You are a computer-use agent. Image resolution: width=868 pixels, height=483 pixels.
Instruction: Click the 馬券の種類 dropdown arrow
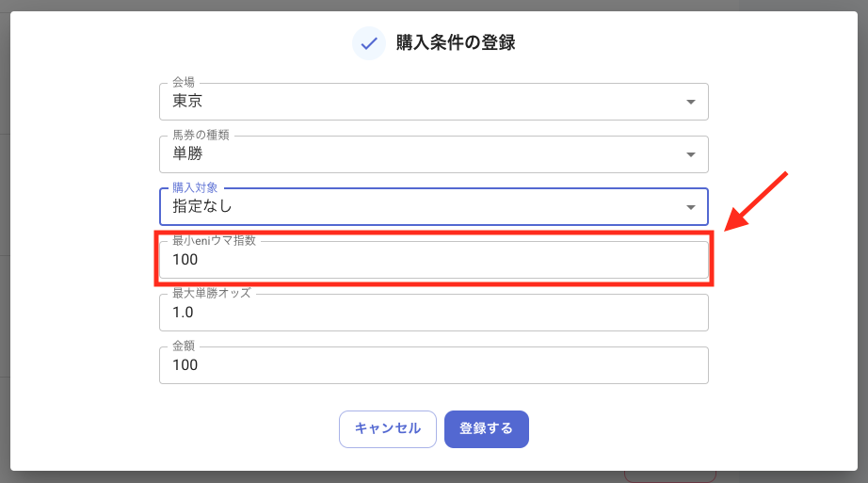click(x=690, y=154)
